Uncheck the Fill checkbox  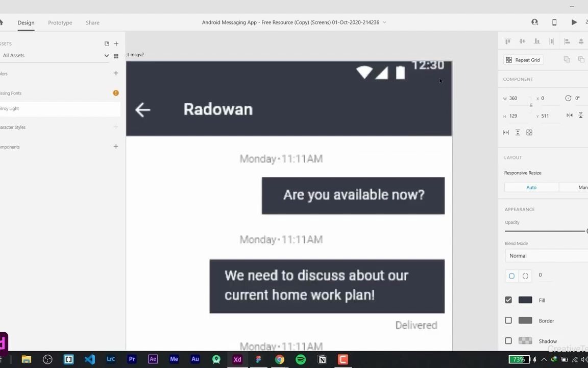(x=508, y=300)
